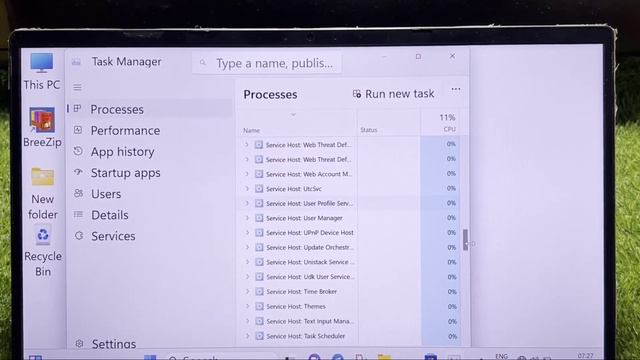The width and height of the screenshot is (640, 360).
Task: Collapse the column header chevron above Name
Action: [x=293, y=115]
